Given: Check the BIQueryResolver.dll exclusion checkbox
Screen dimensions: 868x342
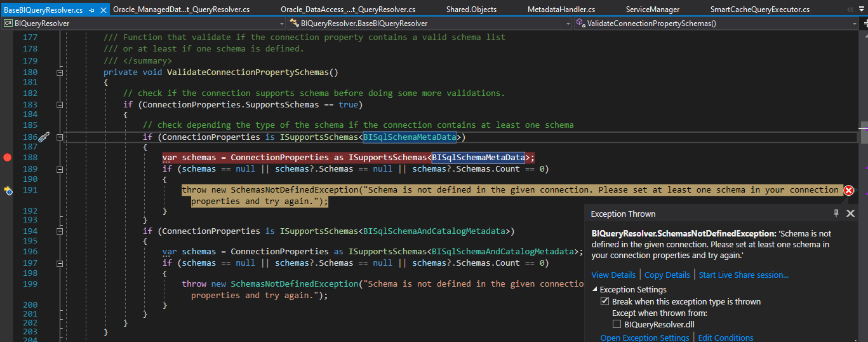Looking at the screenshot, I should (x=617, y=324).
